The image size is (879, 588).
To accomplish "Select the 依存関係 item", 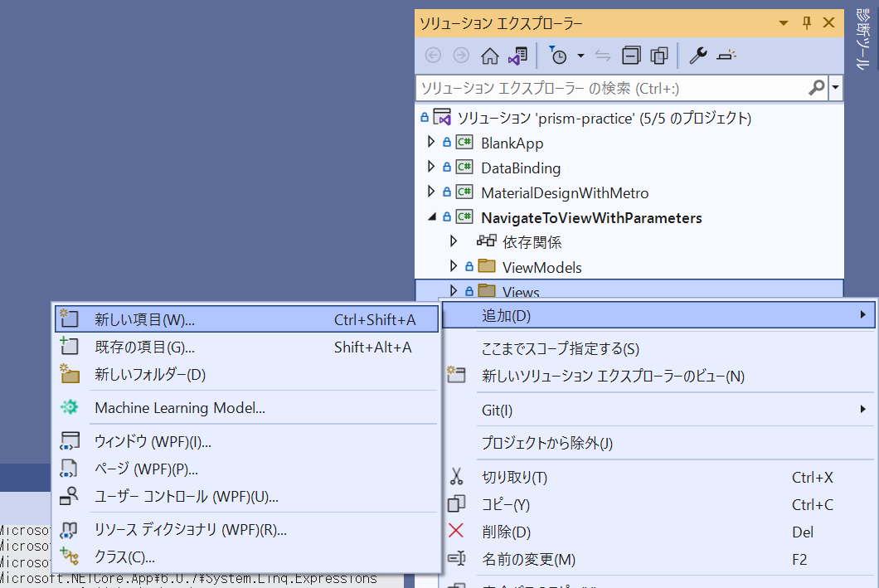I will coord(532,242).
